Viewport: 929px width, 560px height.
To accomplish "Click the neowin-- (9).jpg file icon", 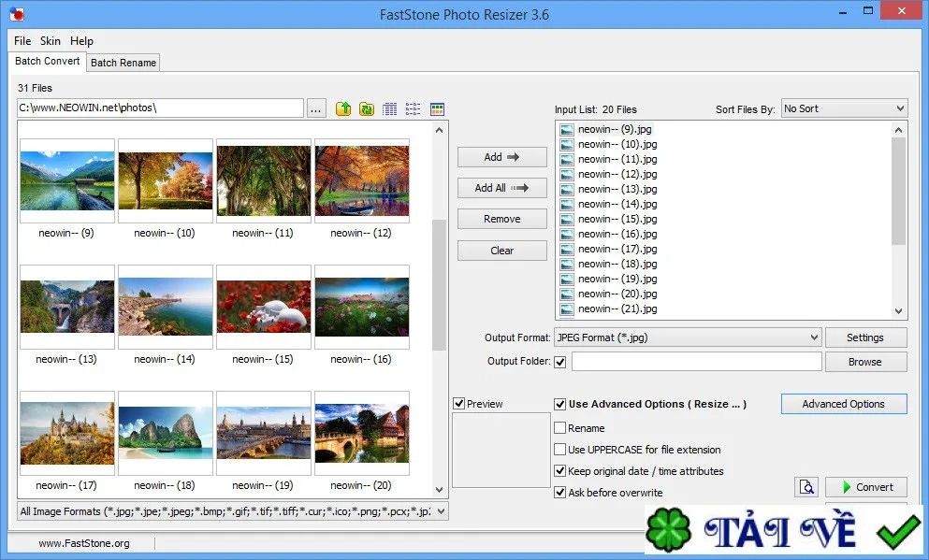I will click(x=567, y=130).
